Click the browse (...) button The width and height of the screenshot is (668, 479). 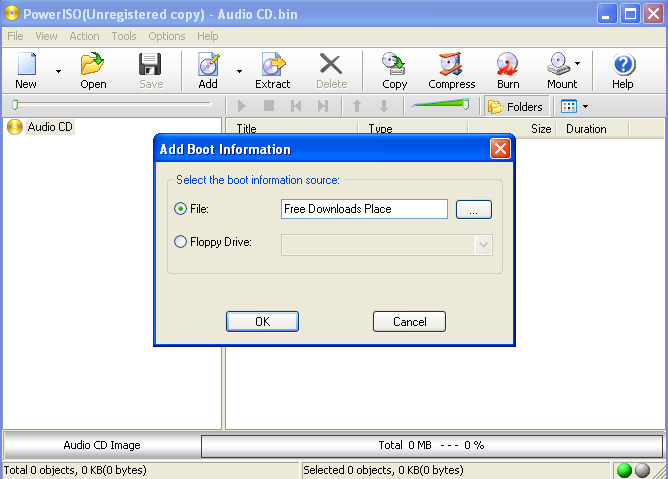coord(474,209)
